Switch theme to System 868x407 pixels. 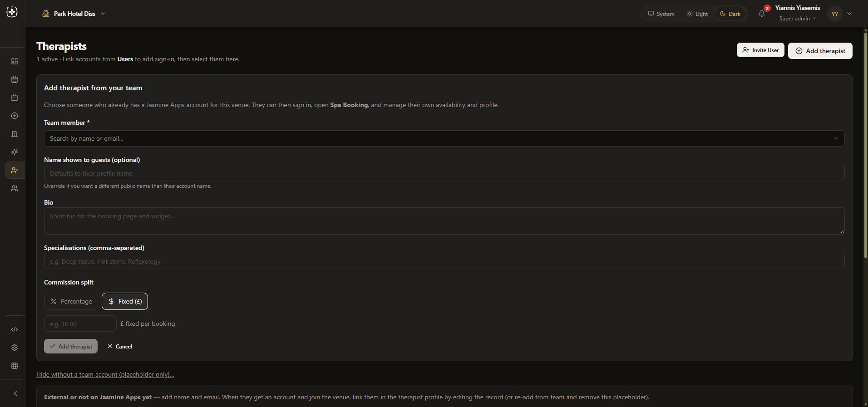[x=661, y=14]
